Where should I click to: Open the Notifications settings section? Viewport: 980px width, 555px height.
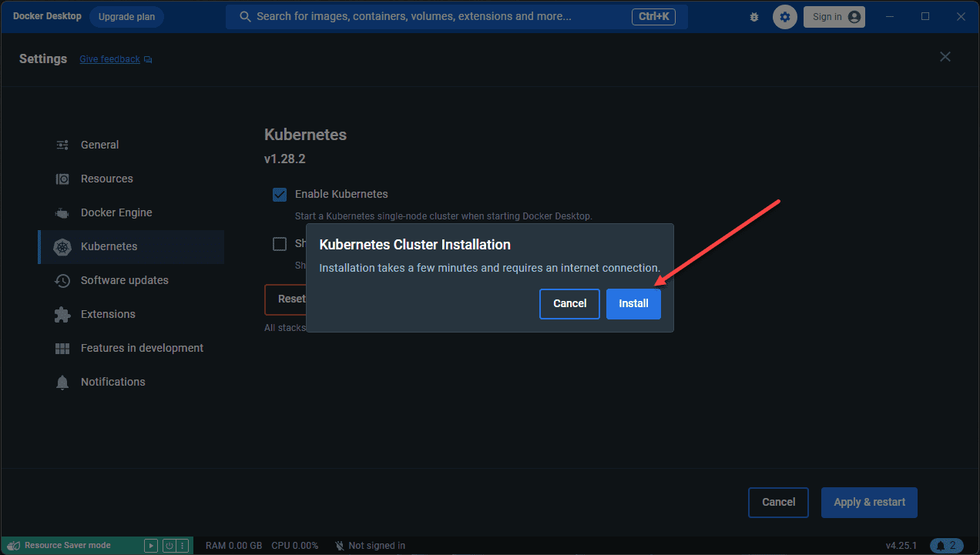131,382
